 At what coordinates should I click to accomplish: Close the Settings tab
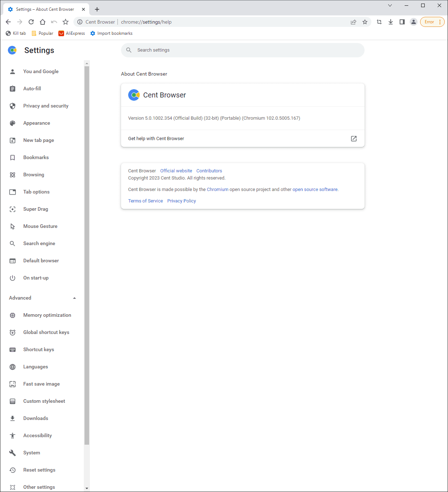point(83,9)
